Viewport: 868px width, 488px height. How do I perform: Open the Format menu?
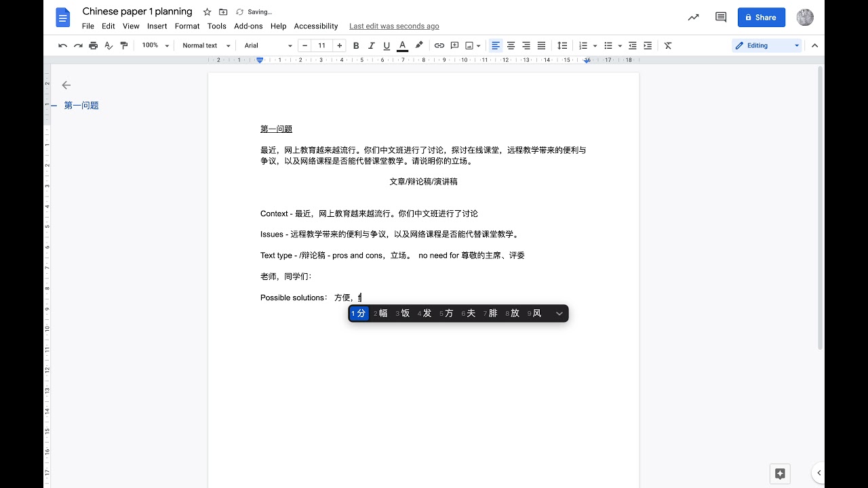187,26
